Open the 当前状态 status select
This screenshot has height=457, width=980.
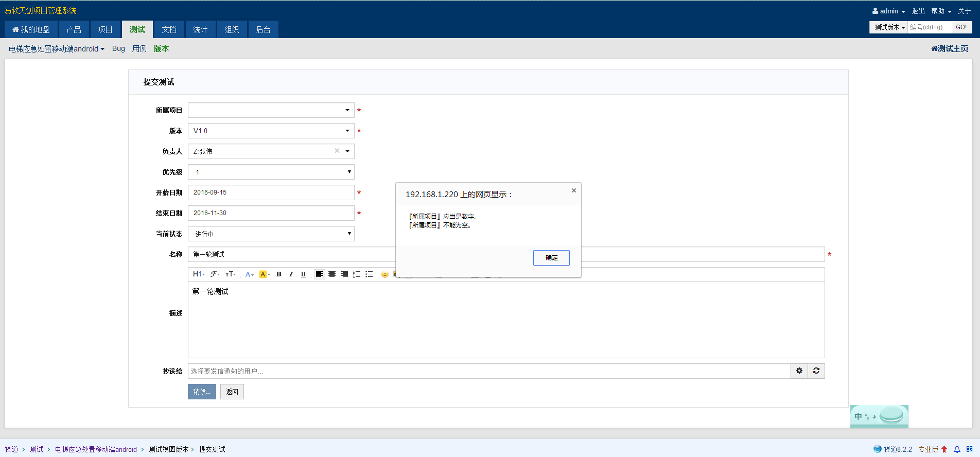271,234
